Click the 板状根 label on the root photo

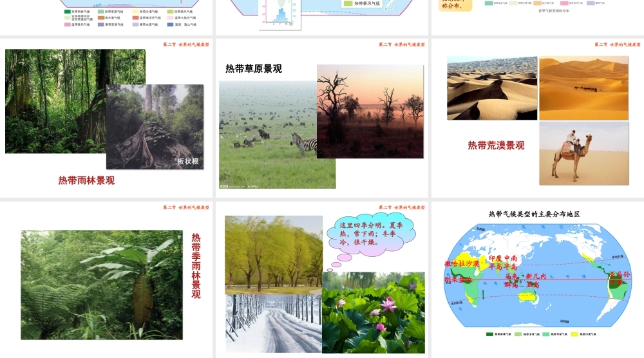coord(187,162)
